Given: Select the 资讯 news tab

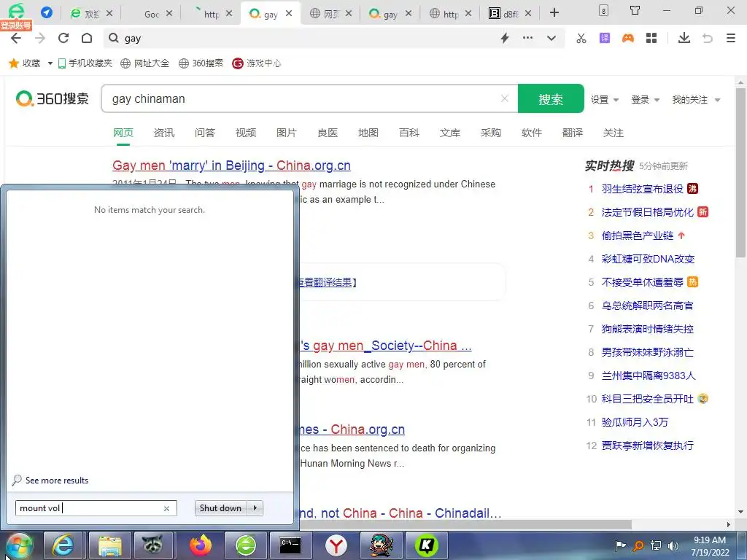Looking at the screenshot, I should [164, 133].
